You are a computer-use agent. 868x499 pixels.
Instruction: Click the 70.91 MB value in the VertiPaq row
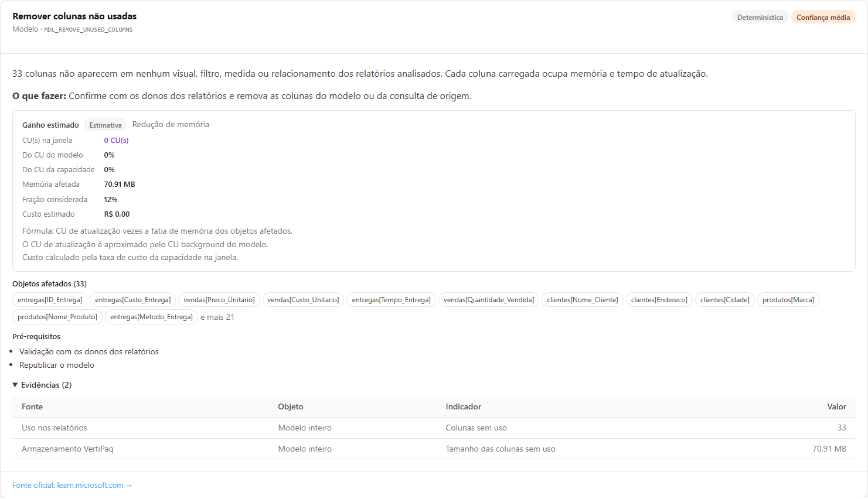coord(829,449)
